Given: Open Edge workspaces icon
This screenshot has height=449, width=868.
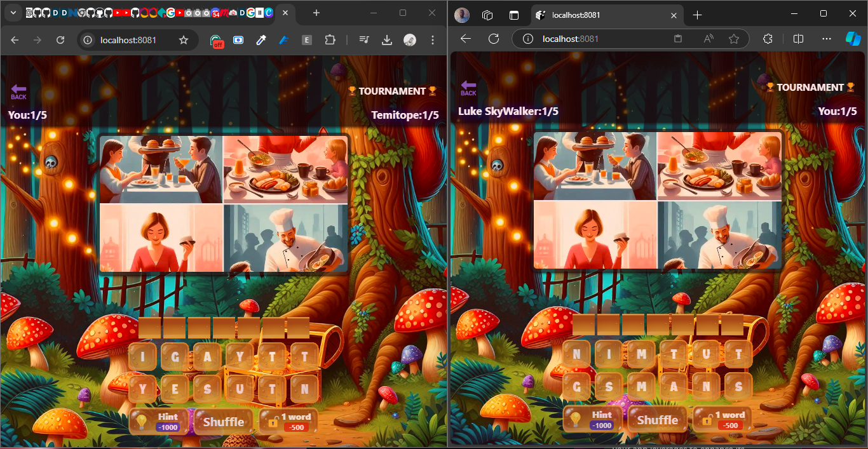Looking at the screenshot, I should 488,15.
